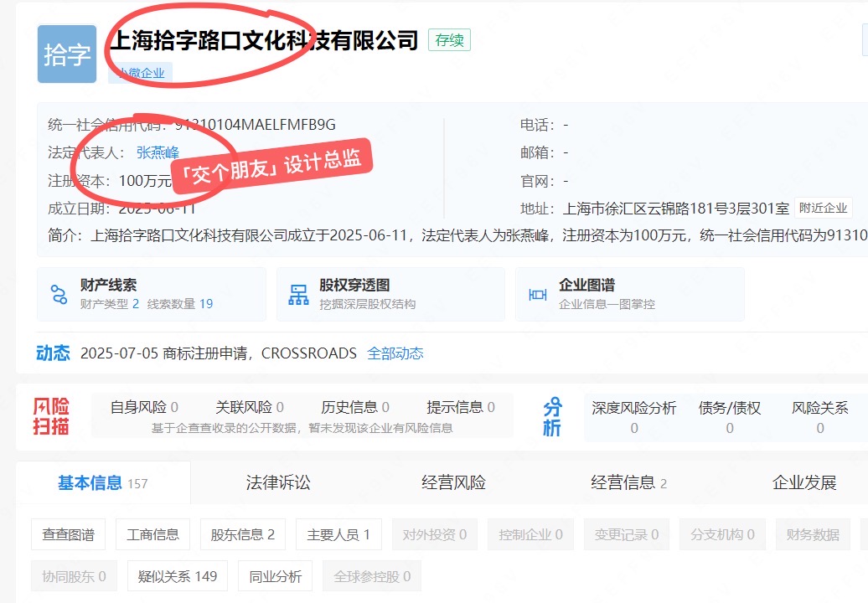The width and height of the screenshot is (868, 603).
Task: Open legal representative 张燕峰 link
Action: coord(158,152)
